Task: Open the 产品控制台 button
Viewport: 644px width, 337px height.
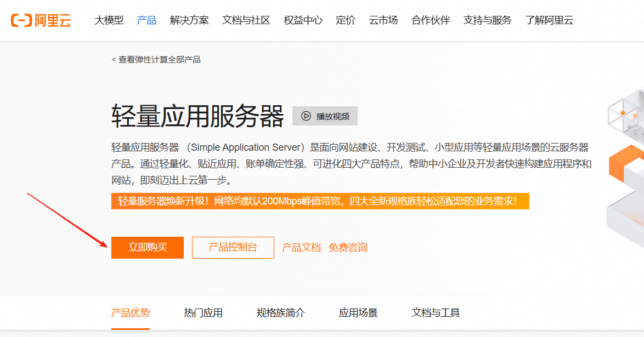Action: coord(233,248)
